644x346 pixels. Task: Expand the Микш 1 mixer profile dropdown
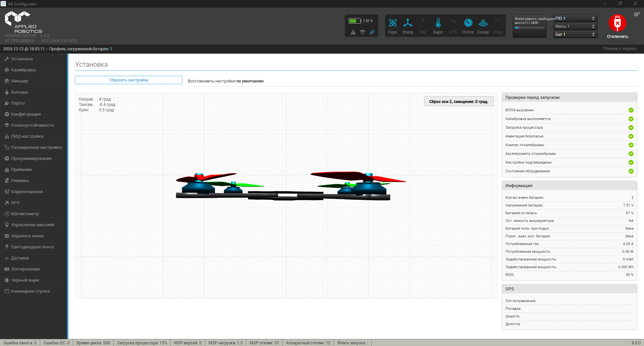click(x=575, y=26)
